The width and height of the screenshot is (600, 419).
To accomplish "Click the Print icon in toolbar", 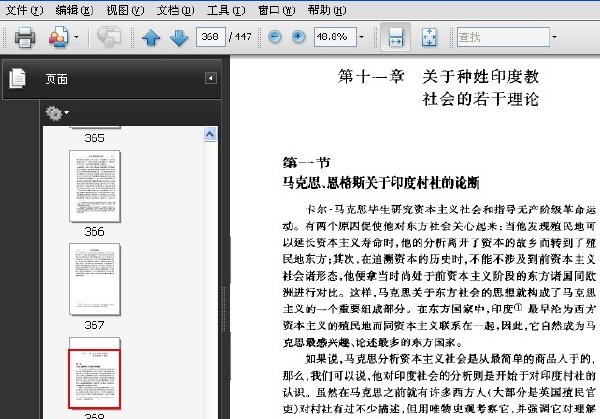I will pyautogui.click(x=25, y=37).
